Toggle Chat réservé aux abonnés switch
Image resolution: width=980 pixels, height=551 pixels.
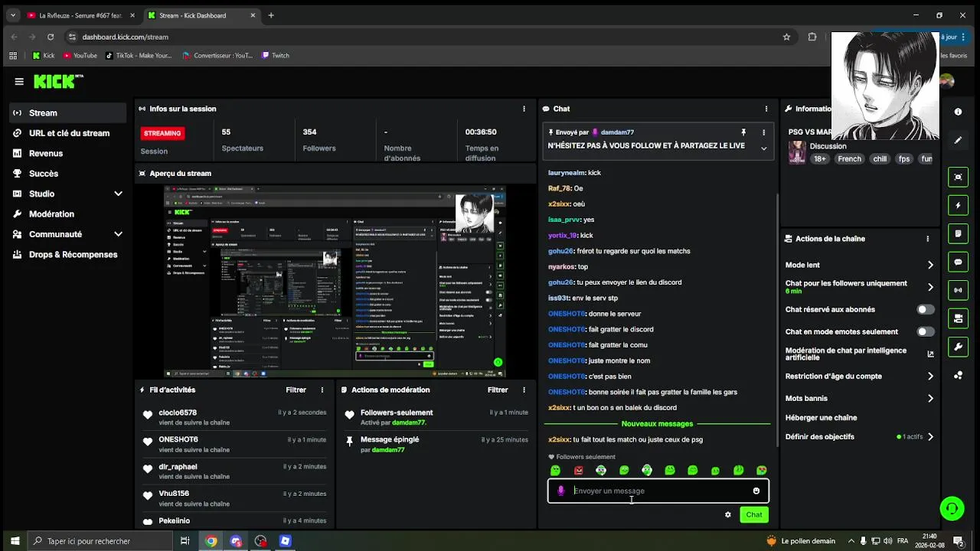(926, 310)
